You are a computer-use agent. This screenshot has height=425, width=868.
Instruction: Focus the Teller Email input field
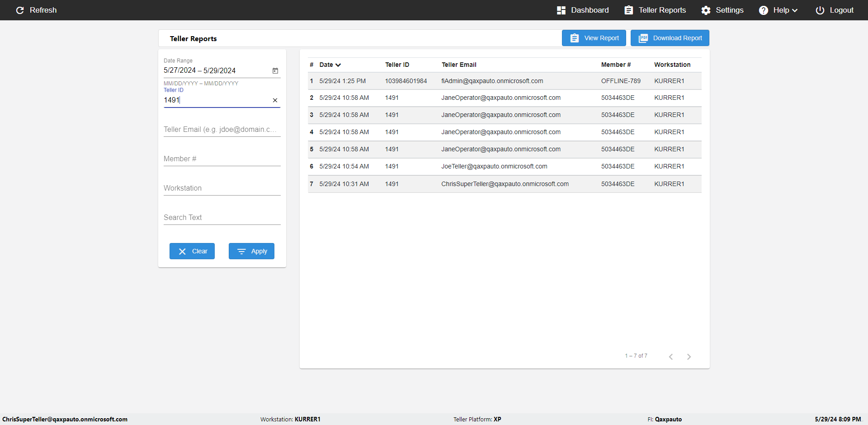222,130
